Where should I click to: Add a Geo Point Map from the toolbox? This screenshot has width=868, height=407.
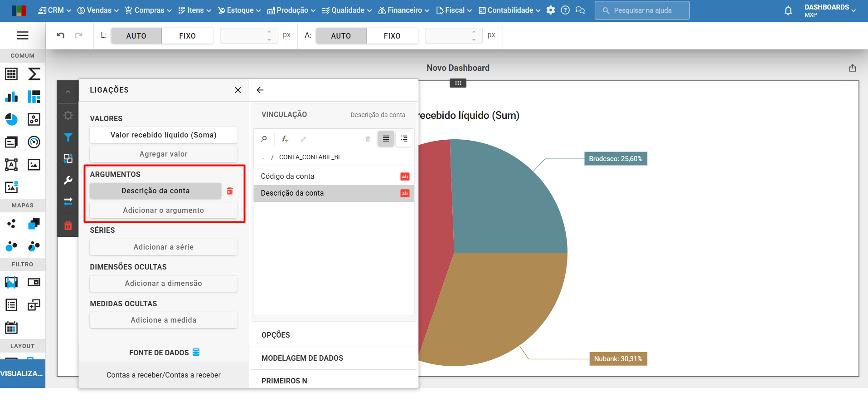(11, 224)
